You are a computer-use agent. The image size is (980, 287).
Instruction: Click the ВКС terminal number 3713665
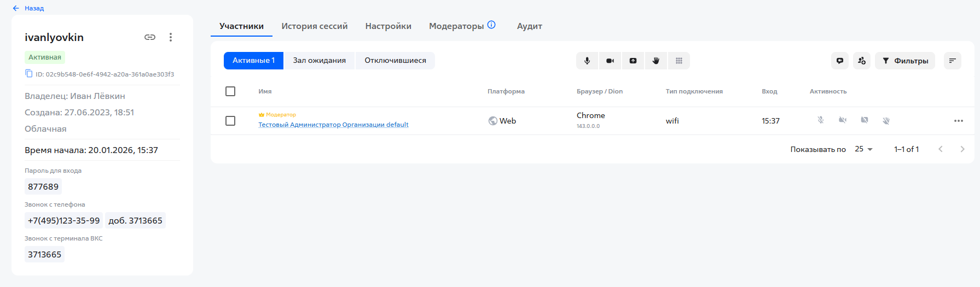44,255
